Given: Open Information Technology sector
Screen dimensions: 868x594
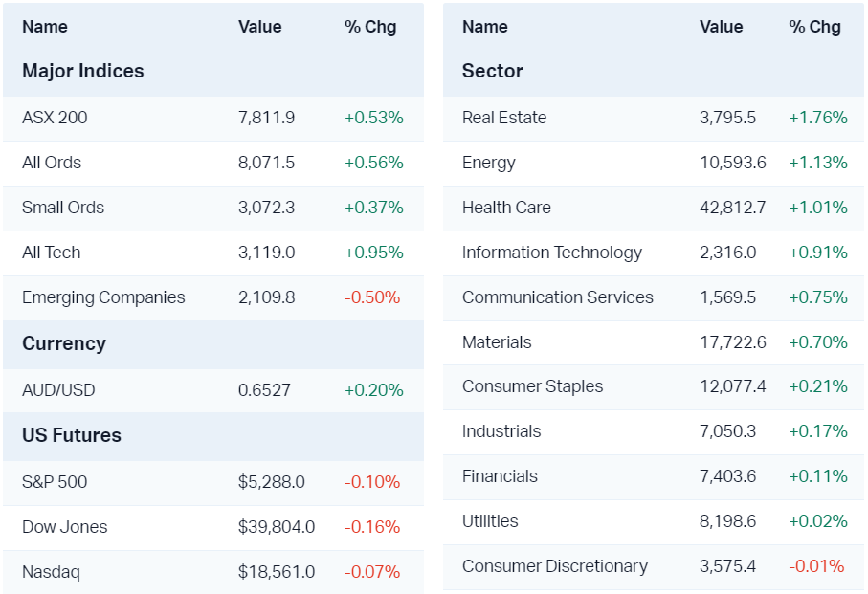Looking at the screenshot, I should click(552, 253).
